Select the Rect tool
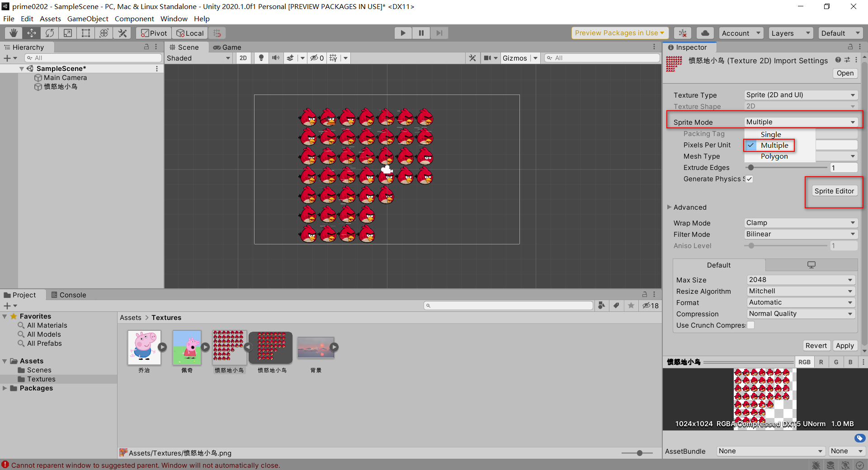This screenshot has width=868, height=470. click(x=86, y=33)
